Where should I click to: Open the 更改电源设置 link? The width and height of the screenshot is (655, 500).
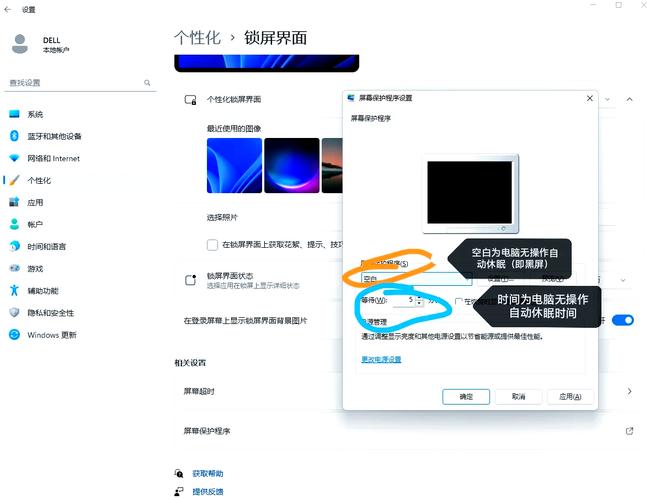tap(381, 359)
